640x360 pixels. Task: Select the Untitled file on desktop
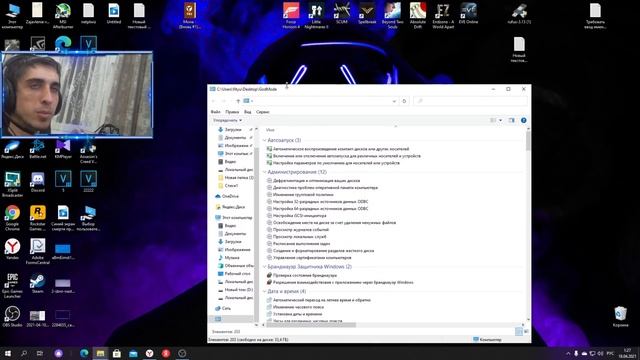point(113,13)
